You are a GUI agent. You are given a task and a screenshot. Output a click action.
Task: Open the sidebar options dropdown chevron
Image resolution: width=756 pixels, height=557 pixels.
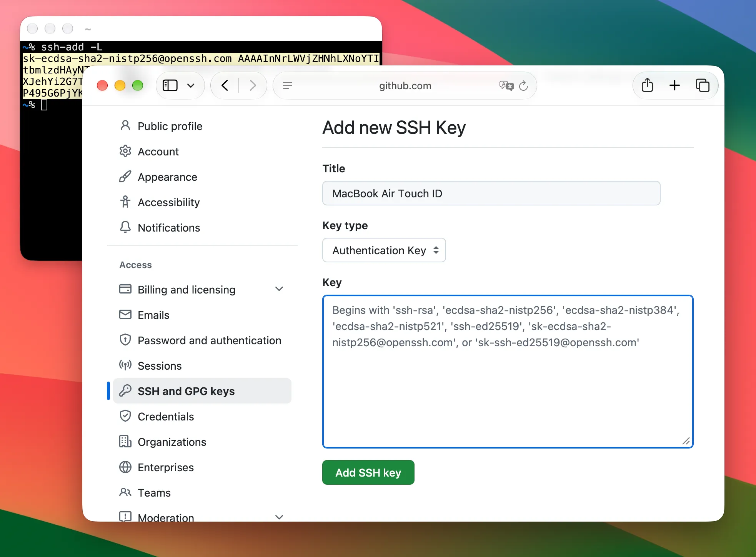(191, 85)
